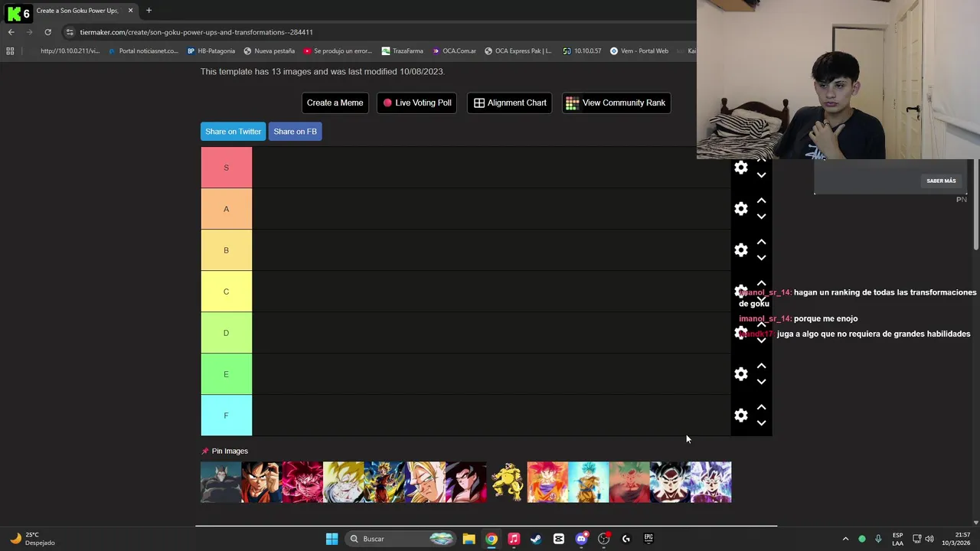This screenshot has height=551, width=980.
Task: Open the OCA.Com.ar bookmark
Action: (x=453, y=51)
